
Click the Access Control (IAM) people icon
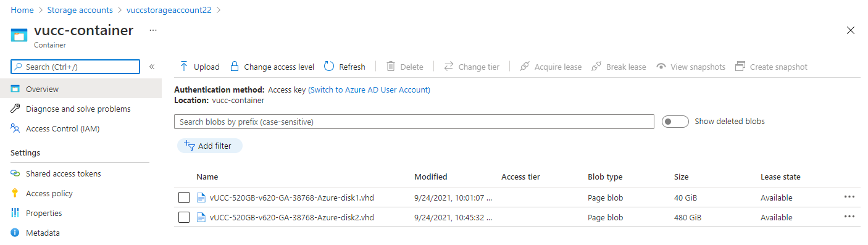(x=15, y=128)
